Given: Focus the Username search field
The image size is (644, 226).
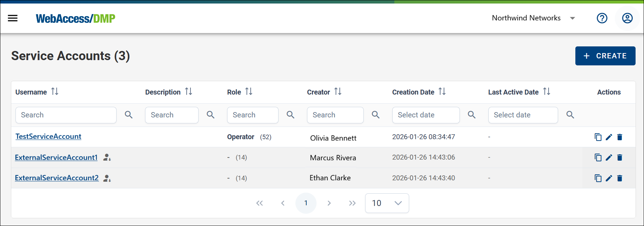Looking at the screenshot, I should (66, 115).
